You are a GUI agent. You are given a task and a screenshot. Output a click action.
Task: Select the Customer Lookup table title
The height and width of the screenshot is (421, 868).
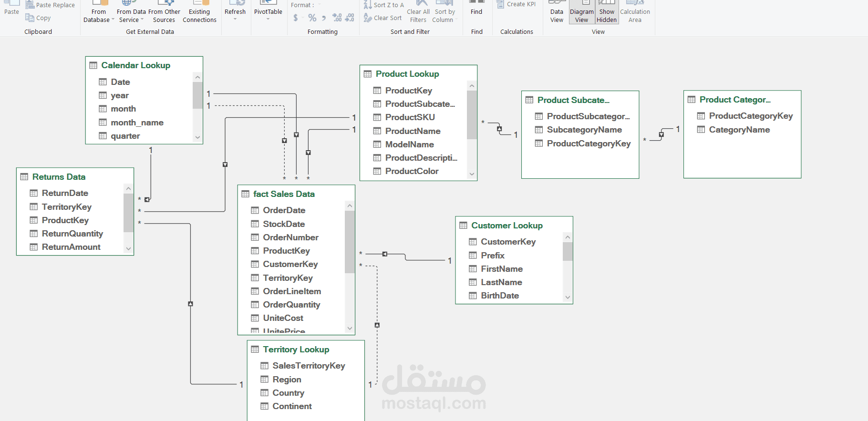507,226
